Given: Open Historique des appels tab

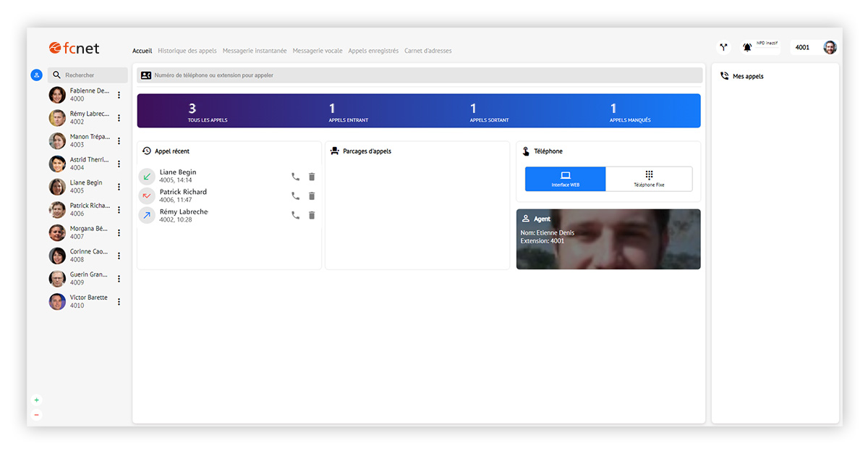Looking at the screenshot, I should pyautogui.click(x=187, y=51).
